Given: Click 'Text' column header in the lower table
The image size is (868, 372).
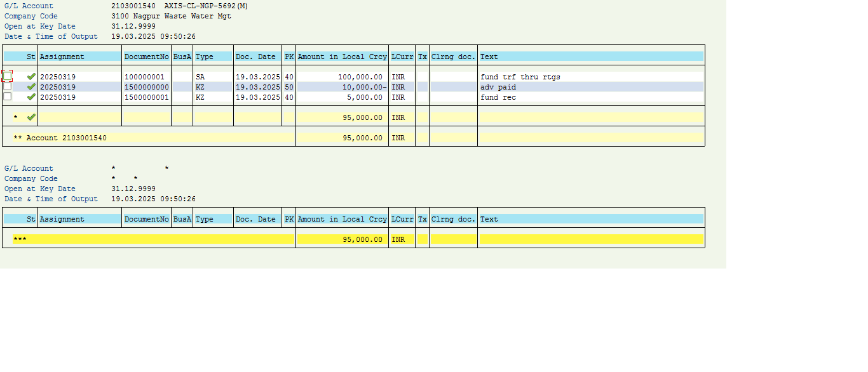Looking at the screenshot, I should tap(489, 219).
